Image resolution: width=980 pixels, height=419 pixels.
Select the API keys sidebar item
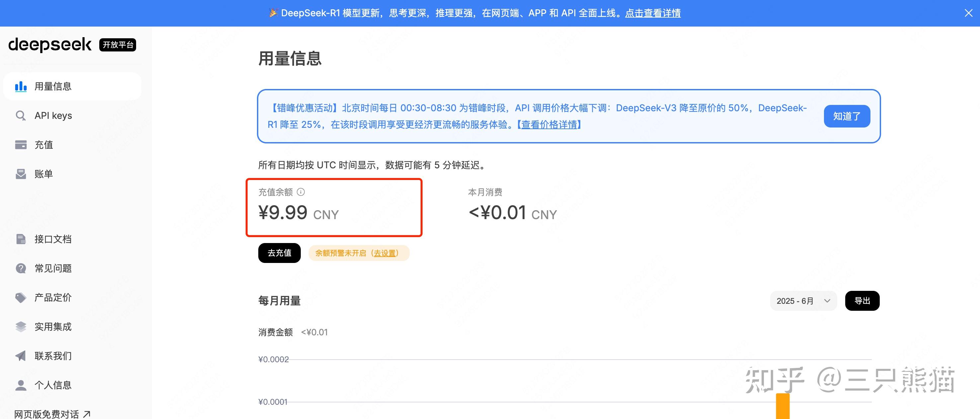pos(53,115)
